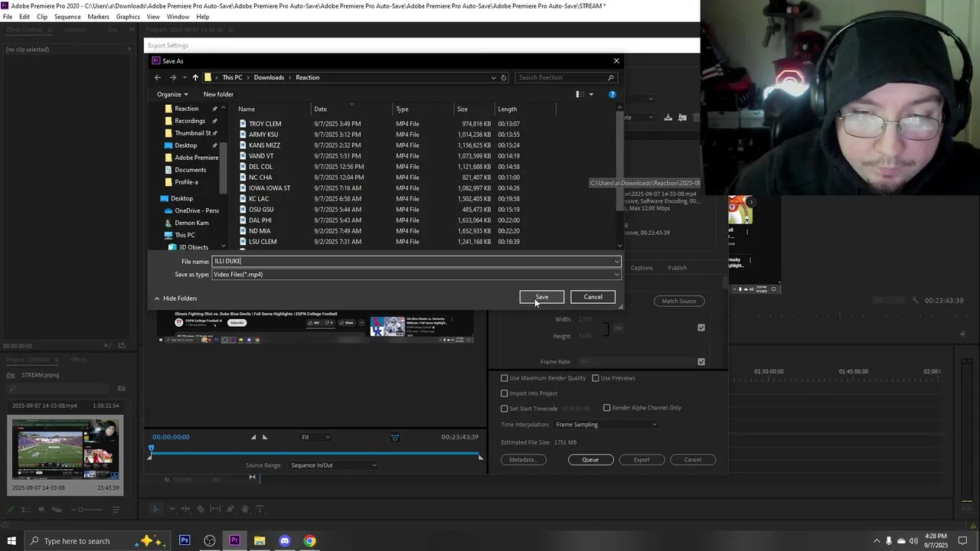Change the file list view layout icon
980x551 pixels.
coord(580,94)
